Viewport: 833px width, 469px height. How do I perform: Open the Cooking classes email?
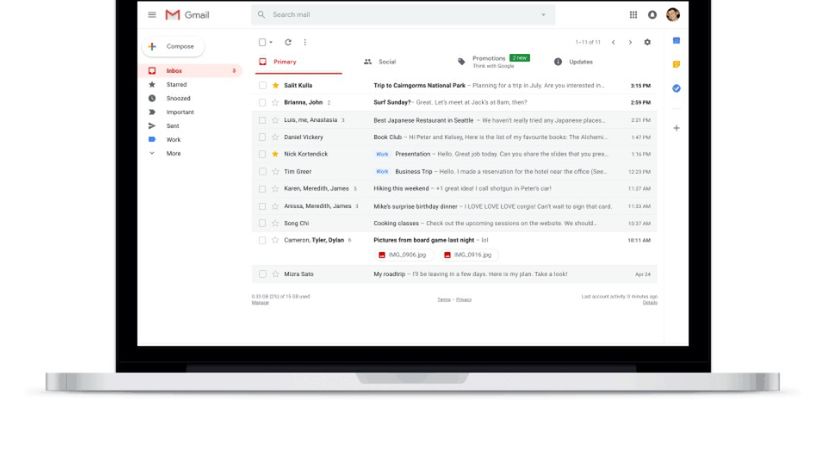tap(455, 223)
